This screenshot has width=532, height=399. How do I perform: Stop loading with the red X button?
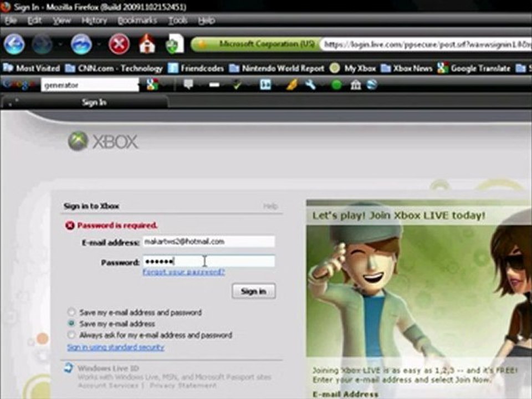(x=119, y=44)
